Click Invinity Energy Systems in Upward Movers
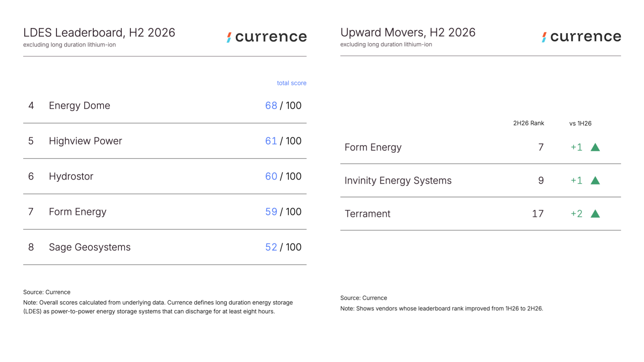Viewport: 644px width, 362px height. pyautogui.click(x=398, y=180)
